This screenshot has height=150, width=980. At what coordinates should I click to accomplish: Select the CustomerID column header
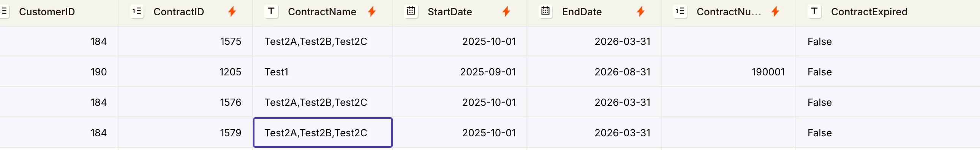(x=58, y=13)
